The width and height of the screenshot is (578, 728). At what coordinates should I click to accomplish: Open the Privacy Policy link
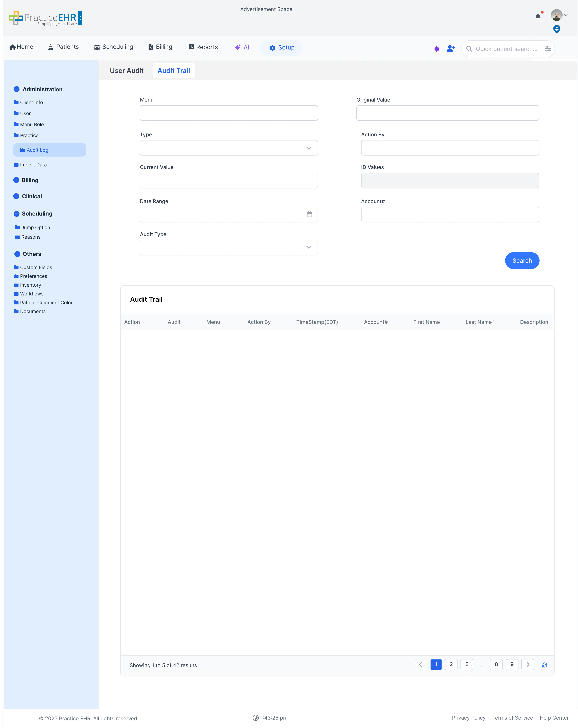tap(468, 718)
